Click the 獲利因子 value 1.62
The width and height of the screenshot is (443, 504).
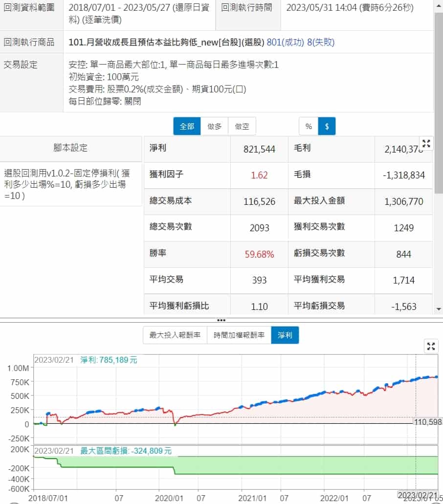click(259, 175)
